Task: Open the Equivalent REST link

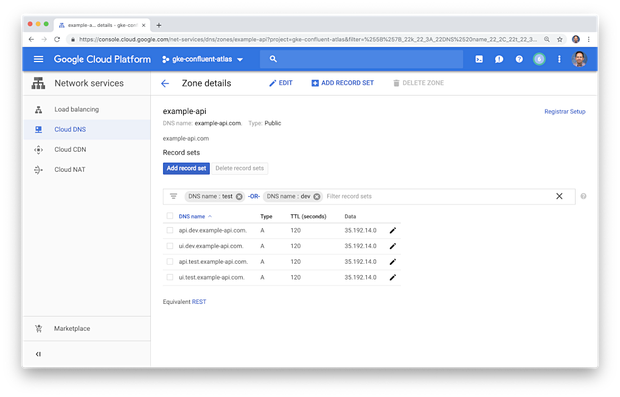Action: [199, 302]
